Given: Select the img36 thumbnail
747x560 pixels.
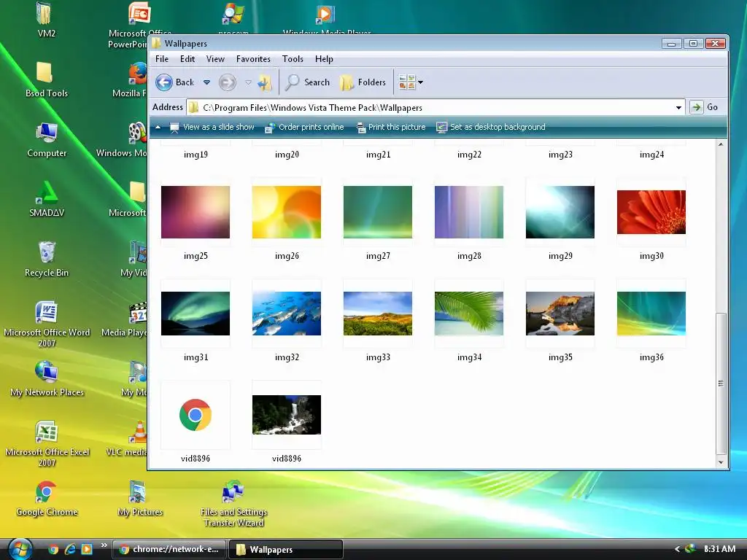Looking at the screenshot, I should [651, 314].
